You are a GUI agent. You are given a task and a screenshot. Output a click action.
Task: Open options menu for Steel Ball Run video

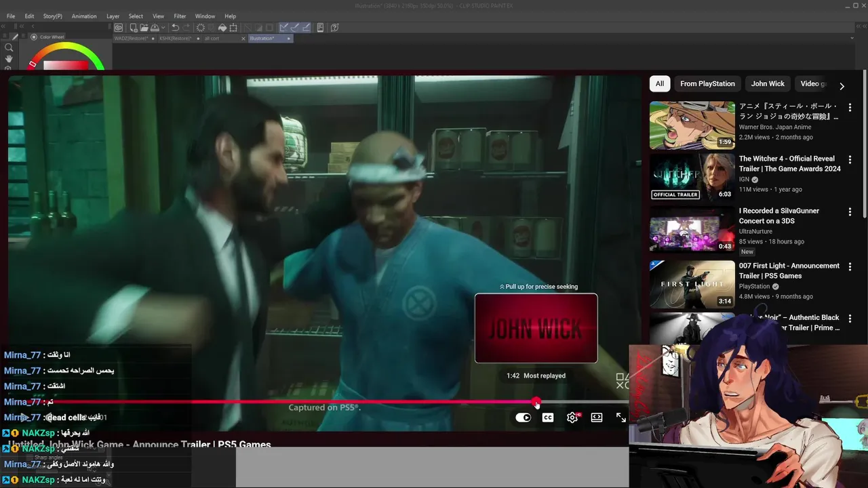coord(850,107)
